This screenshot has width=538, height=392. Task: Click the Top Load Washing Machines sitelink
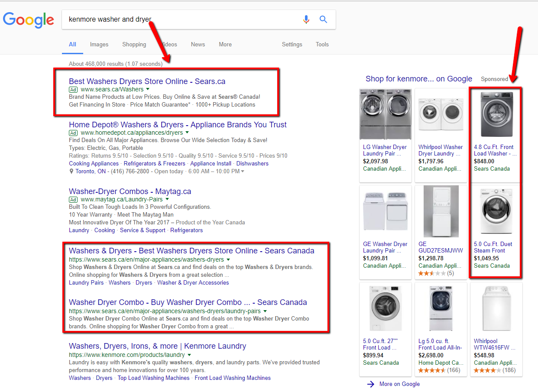point(154,378)
